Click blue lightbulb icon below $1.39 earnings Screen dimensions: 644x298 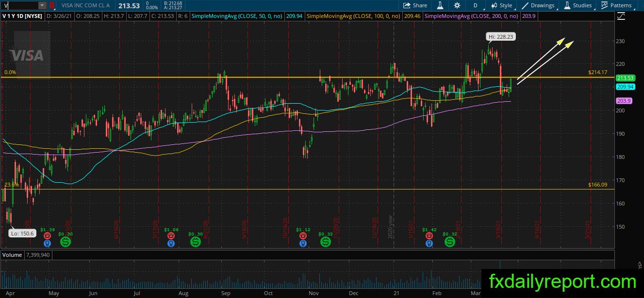click(x=48, y=244)
